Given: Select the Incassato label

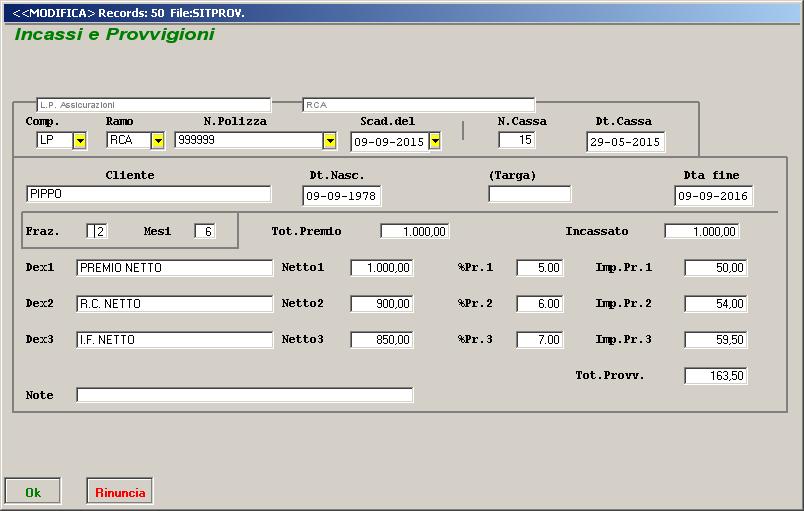Looking at the screenshot, I should (597, 231).
